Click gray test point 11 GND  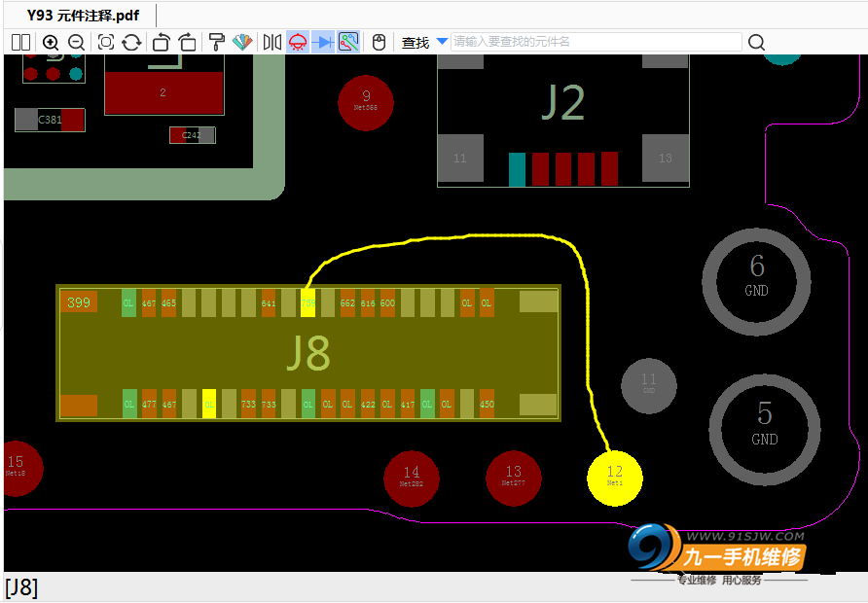coord(649,385)
